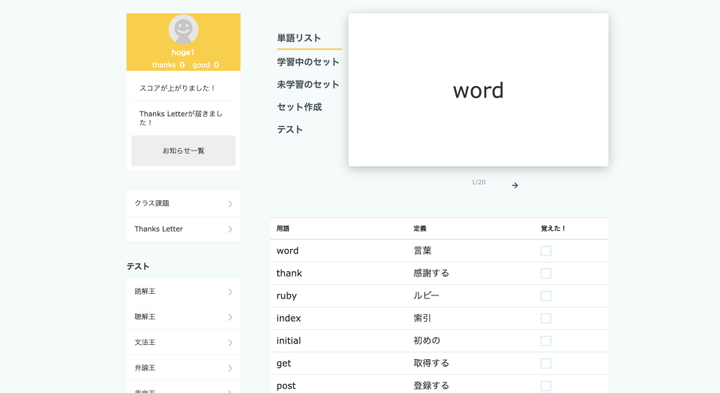720x393 pixels.
Task: Click definition 索引
Action: (422, 318)
